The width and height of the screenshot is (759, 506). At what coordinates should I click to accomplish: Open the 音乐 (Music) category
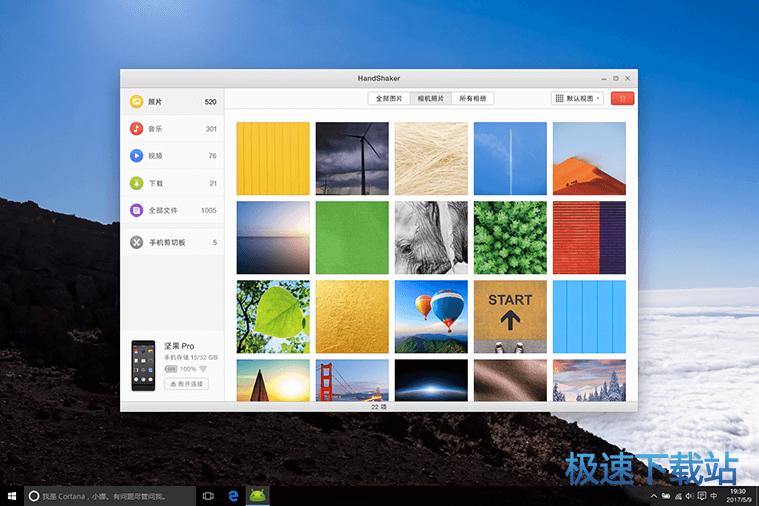tap(171, 129)
